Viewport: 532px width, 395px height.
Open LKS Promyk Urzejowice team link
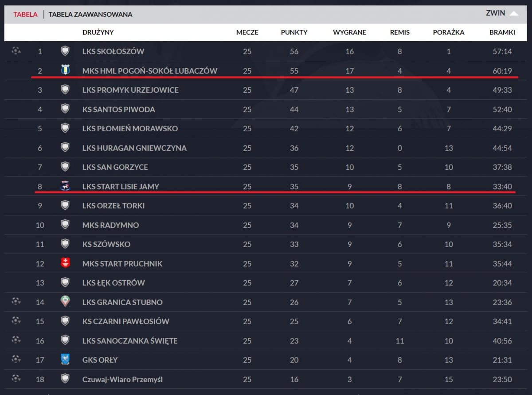click(130, 90)
